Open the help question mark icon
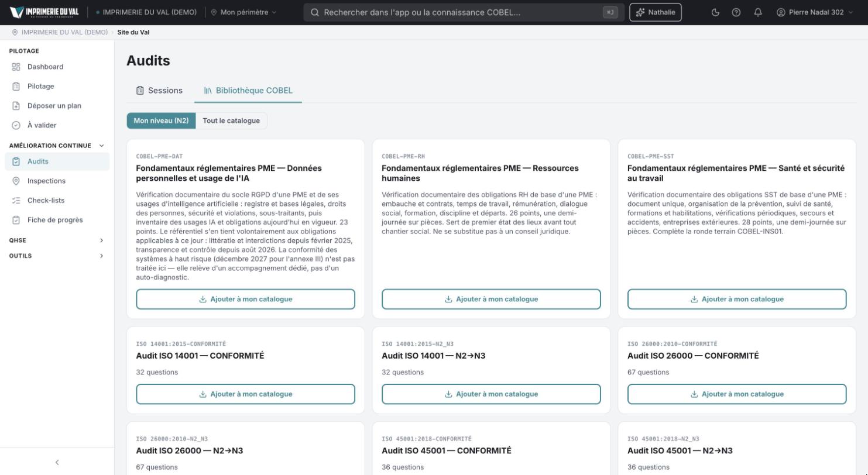The image size is (868, 475). pos(736,12)
